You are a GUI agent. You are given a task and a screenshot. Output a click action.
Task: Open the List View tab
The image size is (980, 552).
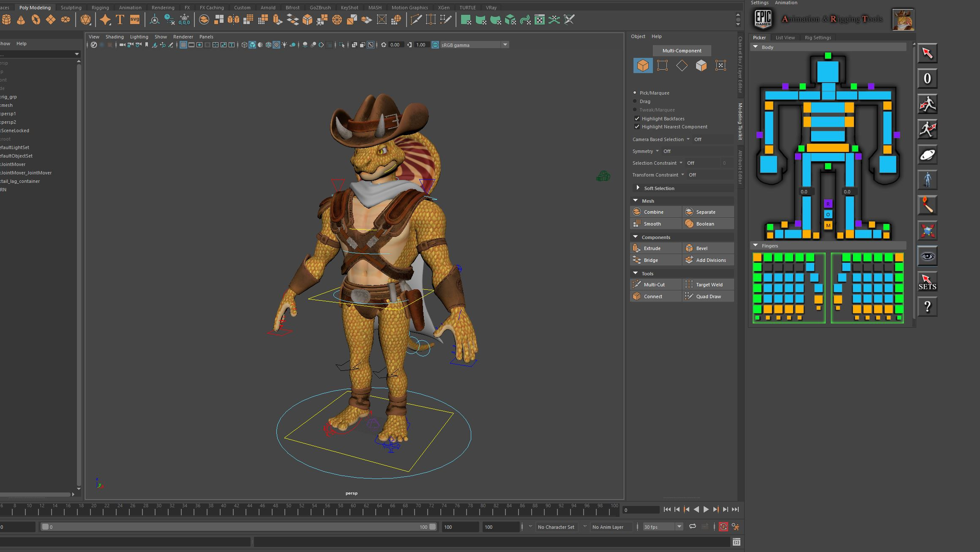785,38
